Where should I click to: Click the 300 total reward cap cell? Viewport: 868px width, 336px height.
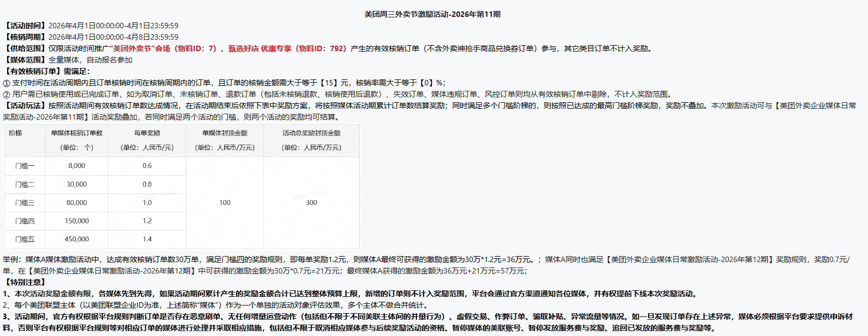point(311,203)
